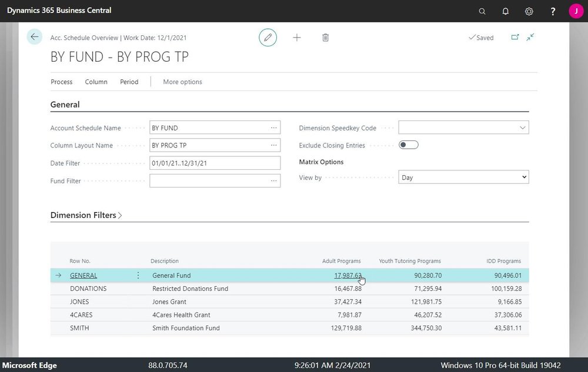Go back using the back arrow

coord(35,36)
